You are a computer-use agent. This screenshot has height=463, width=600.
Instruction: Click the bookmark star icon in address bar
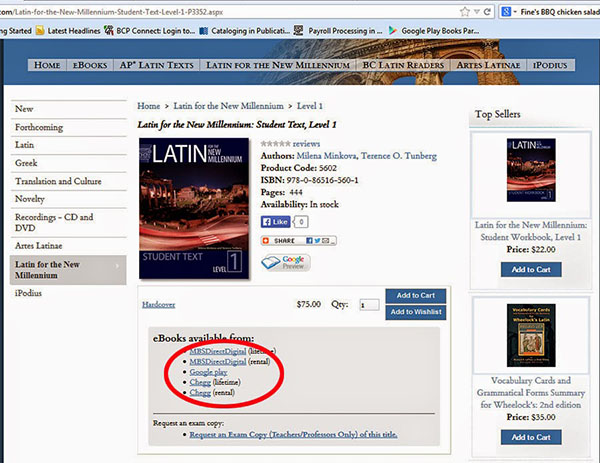465,12
